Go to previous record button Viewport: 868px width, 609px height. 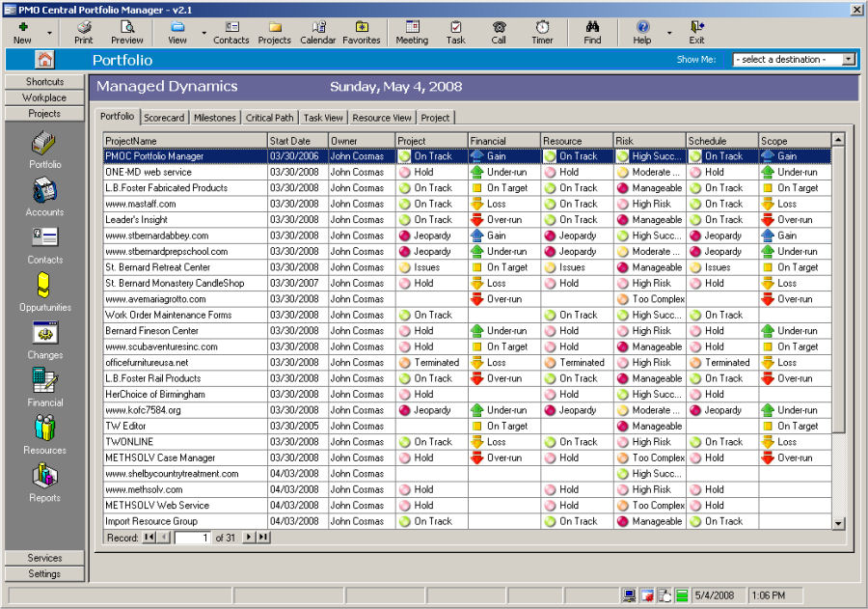(x=164, y=537)
